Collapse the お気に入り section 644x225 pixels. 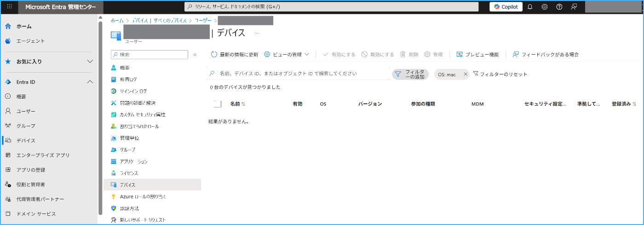click(x=90, y=62)
